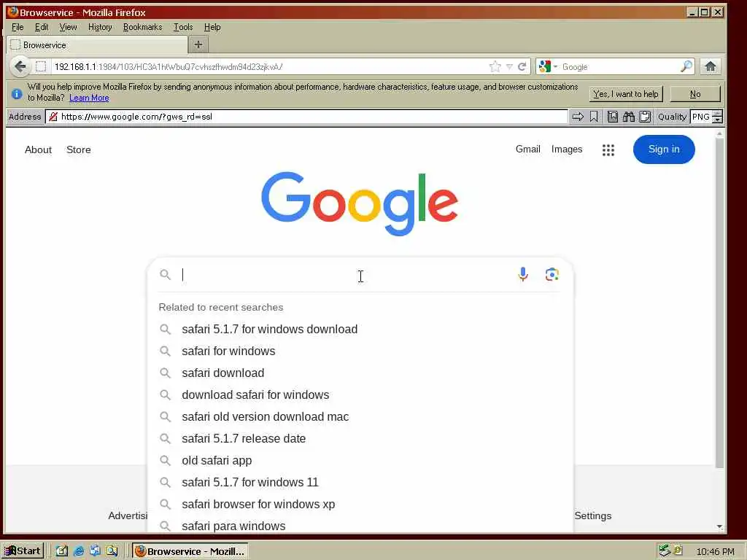The height and width of the screenshot is (560, 747).
Task: Click scrollbar down arrow at page bottom
Action: click(x=719, y=527)
